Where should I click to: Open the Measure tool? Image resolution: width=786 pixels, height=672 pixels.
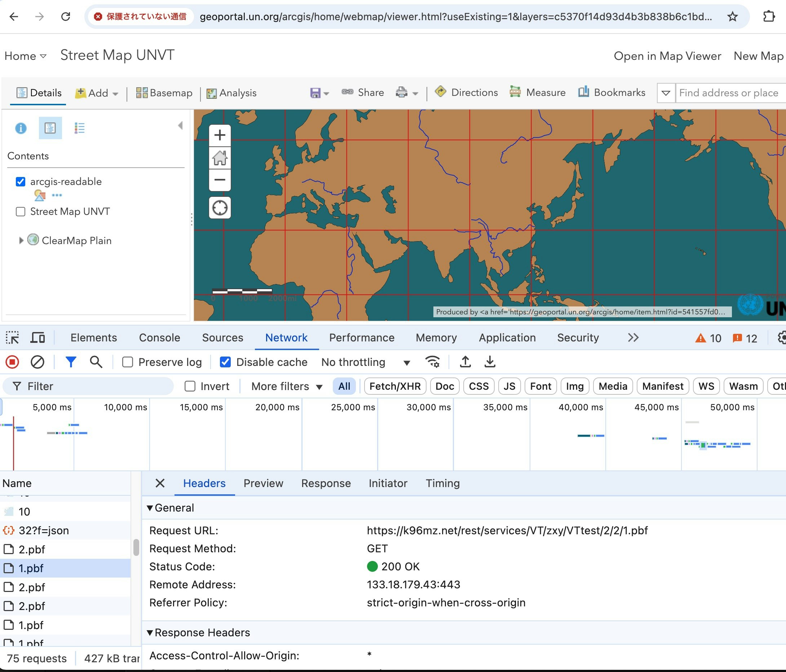pyautogui.click(x=537, y=93)
